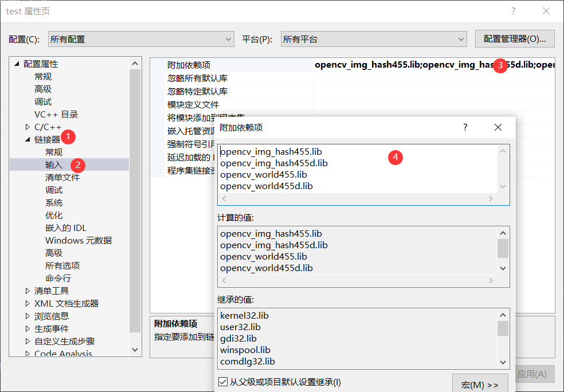Open the 配置管理器(O) button
This screenshot has width=564, height=392.
[514, 39]
